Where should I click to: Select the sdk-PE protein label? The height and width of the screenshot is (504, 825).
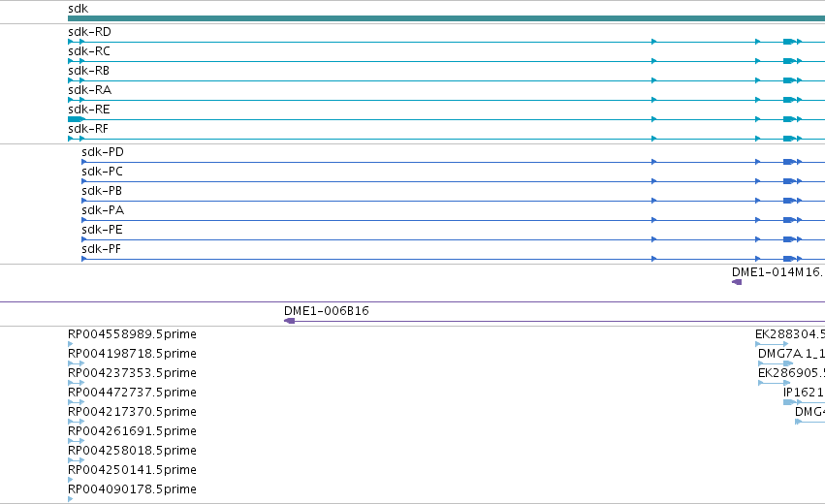tap(102, 230)
